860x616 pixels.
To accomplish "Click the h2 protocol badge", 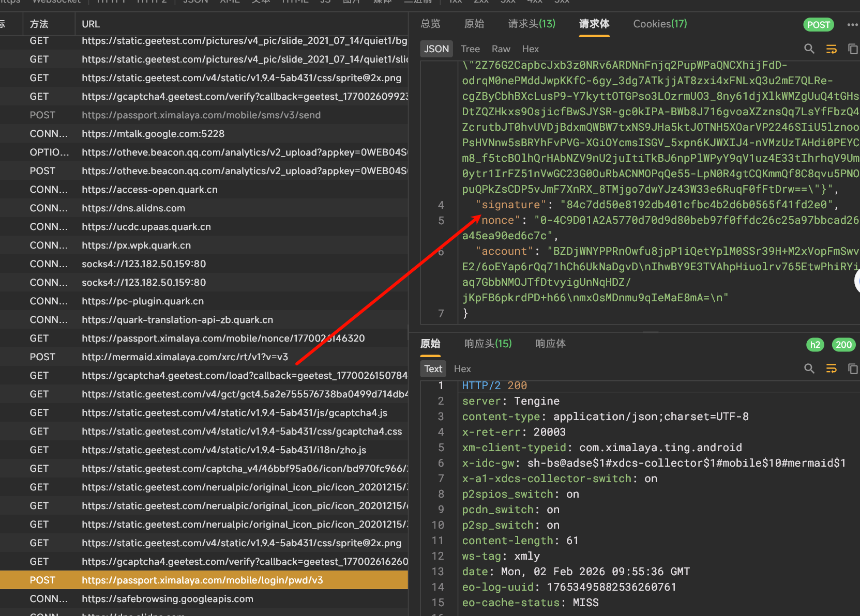I will coord(815,345).
